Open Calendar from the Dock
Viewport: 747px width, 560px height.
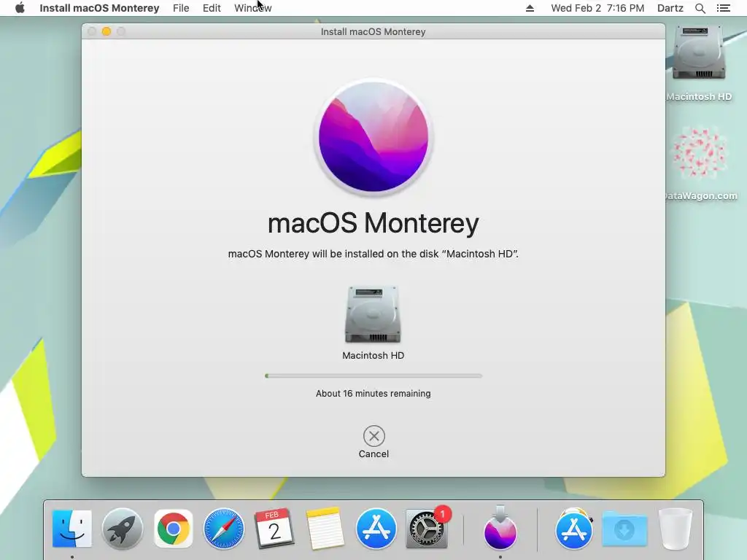pyautogui.click(x=274, y=529)
